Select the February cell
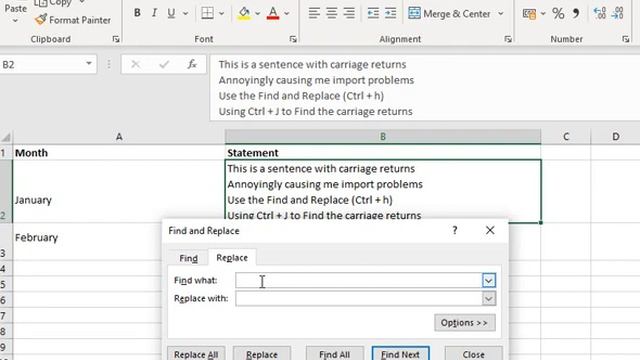Viewport: 640px width, 360px height. point(87,242)
